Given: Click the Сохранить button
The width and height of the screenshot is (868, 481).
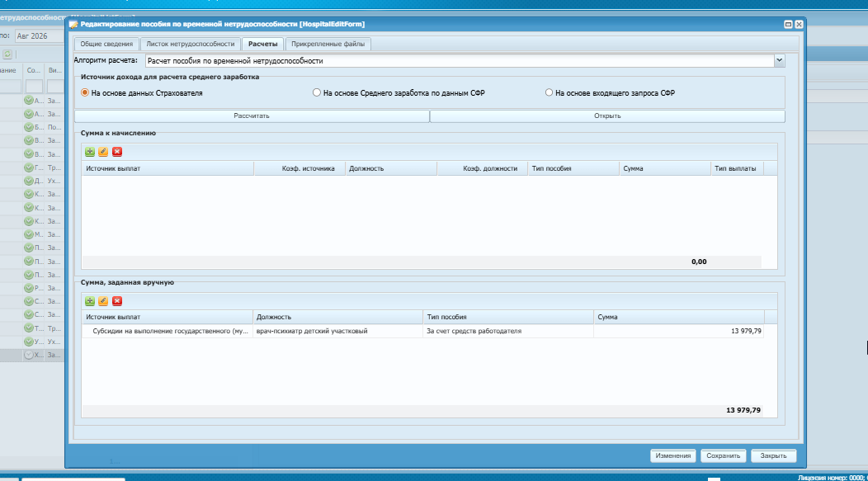Looking at the screenshot, I should point(723,455).
